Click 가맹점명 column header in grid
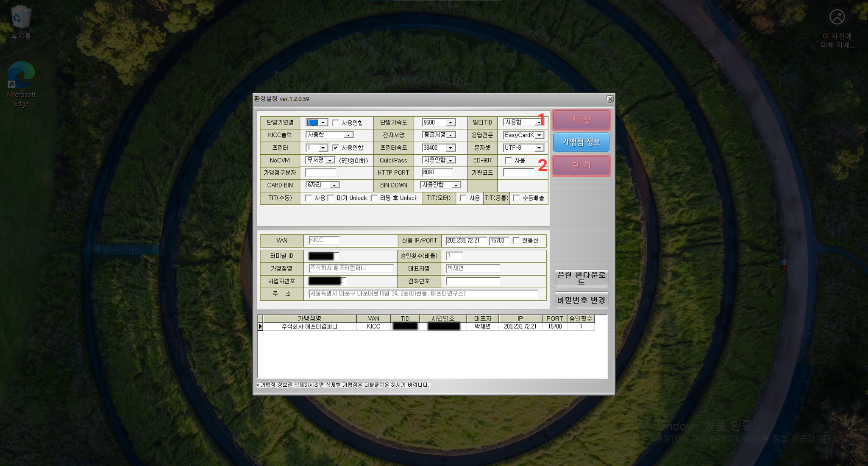868x466 pixels. point(309,318)
